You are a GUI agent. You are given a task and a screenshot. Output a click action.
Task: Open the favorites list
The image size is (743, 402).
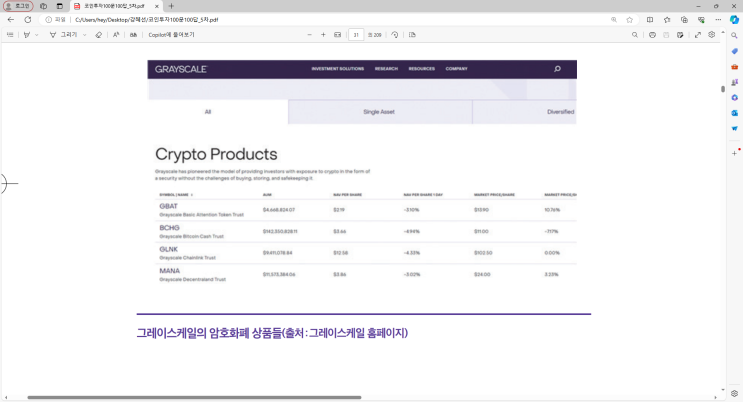(667, 19)
